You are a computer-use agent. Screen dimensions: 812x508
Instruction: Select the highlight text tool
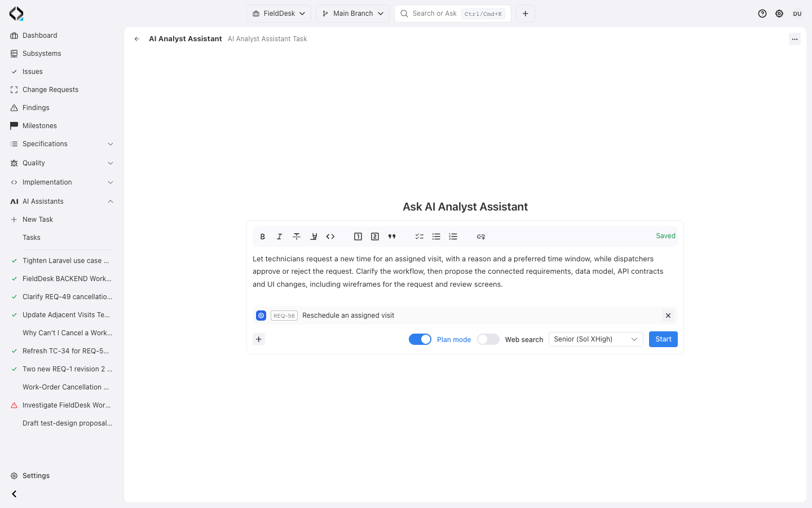314,237
